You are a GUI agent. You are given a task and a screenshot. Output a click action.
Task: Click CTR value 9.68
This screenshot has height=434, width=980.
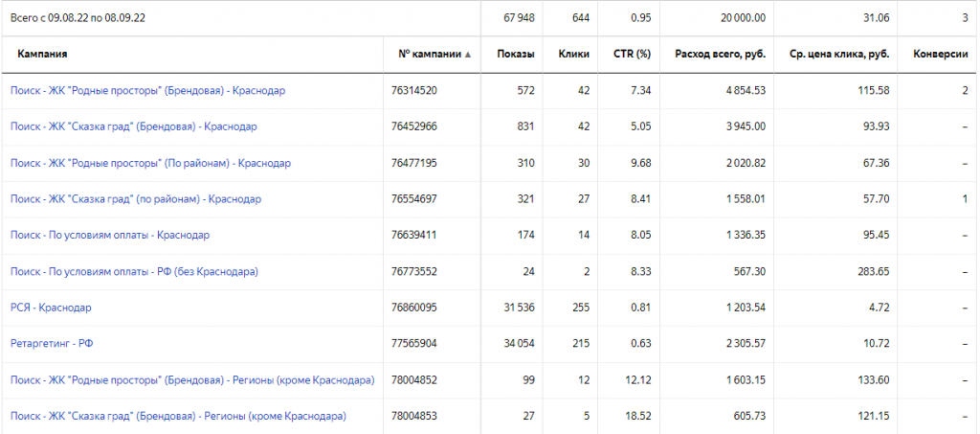click(641, 163)
